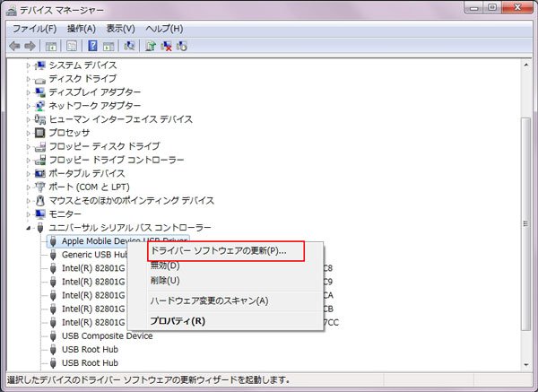Select the フロッピー ドライブ コントローラー label
The height and width of the screenshot is (392, 538).
coord(117,160)
